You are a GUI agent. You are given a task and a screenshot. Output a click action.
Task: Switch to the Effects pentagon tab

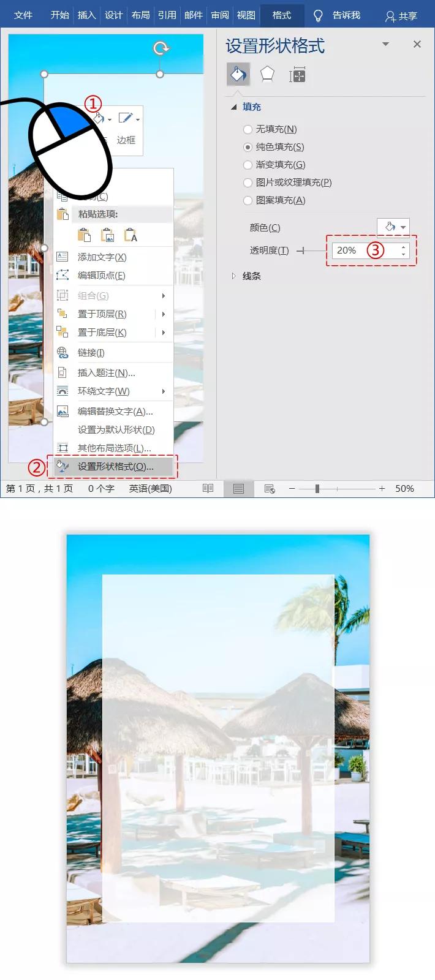(267, 75)
